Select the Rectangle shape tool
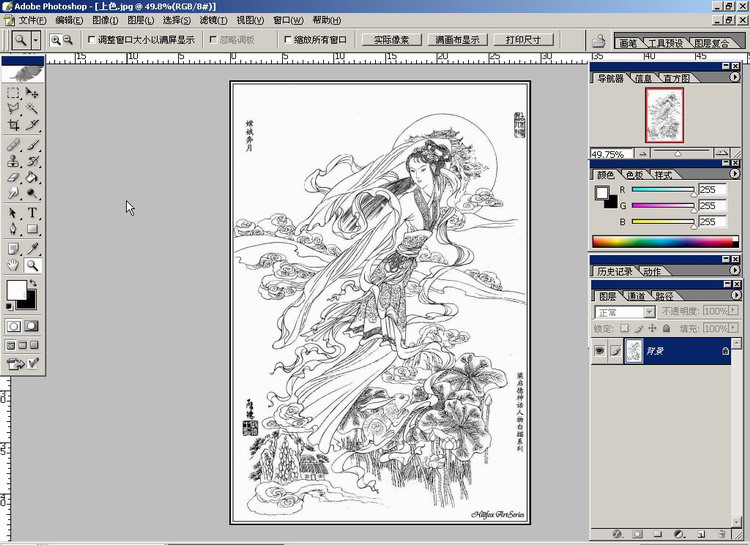This screenshot has width=750, height=545. pos(32,229)
